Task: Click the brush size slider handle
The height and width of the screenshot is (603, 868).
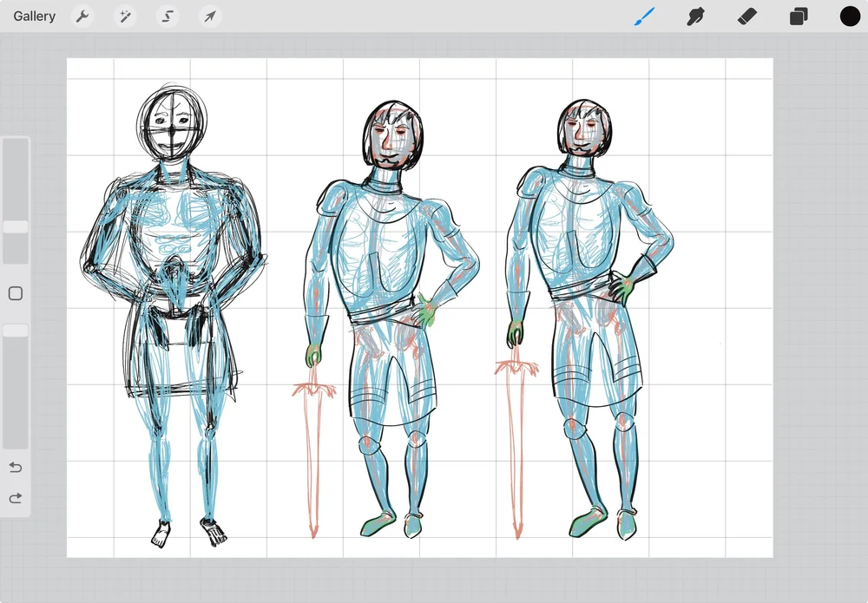Action: 16,226
